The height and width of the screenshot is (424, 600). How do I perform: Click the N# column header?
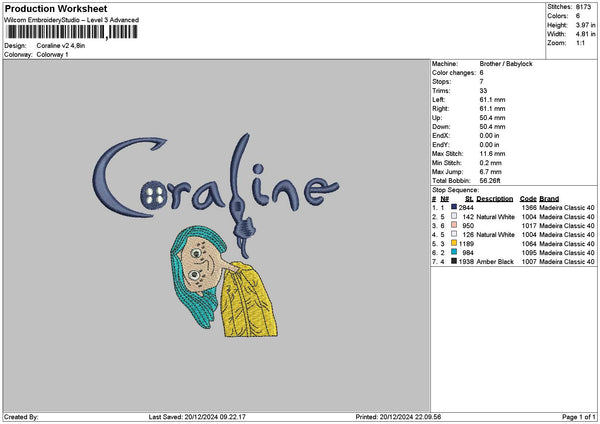tap(444, 199)
